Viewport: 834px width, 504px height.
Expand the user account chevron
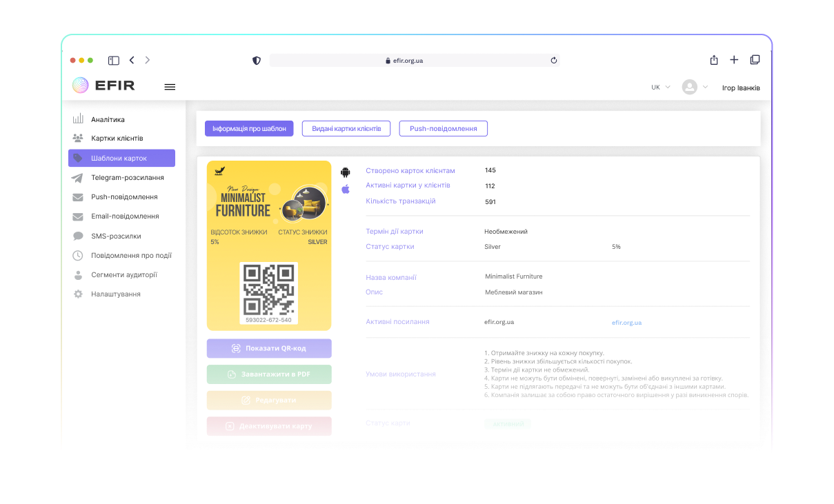705,87
